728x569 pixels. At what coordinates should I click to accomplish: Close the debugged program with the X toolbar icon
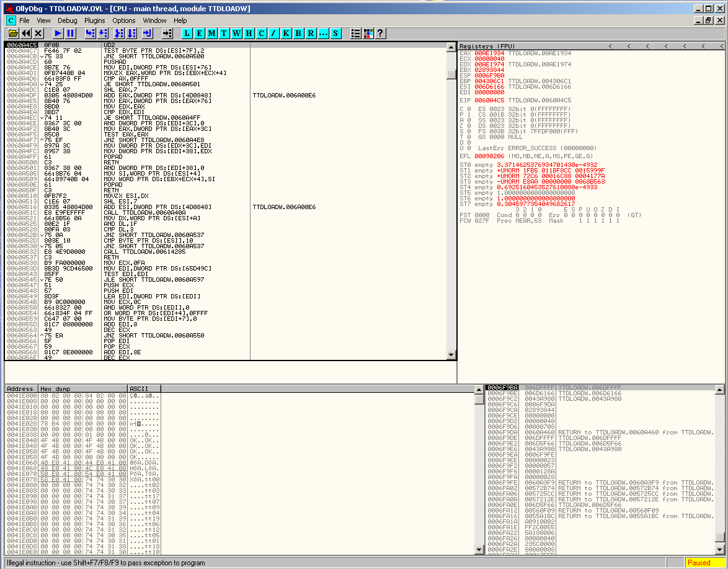click(38, 33)
